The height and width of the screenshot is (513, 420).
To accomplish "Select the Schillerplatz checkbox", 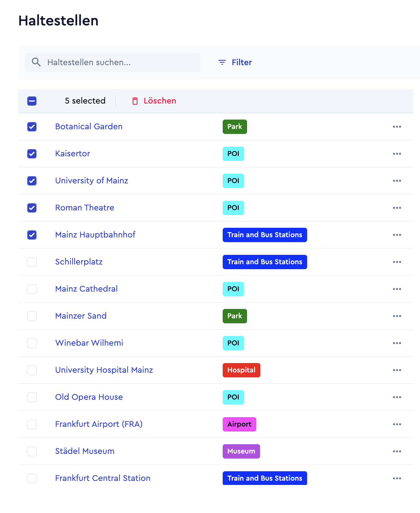I will click(x=32, y=262).
